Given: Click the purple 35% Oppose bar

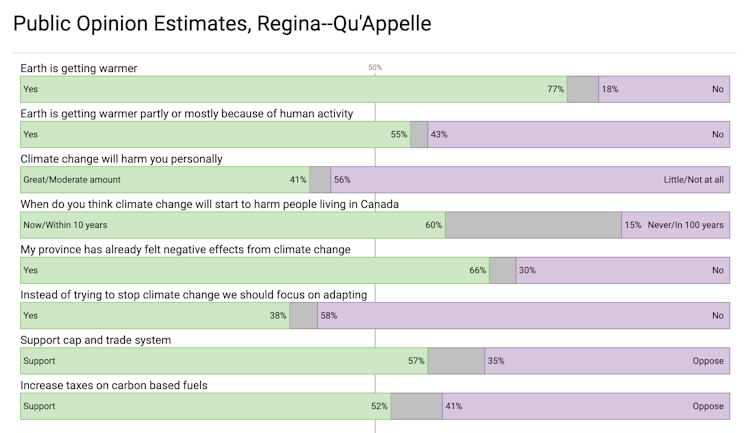Looking at the screenshot, I should click(606, 361).
